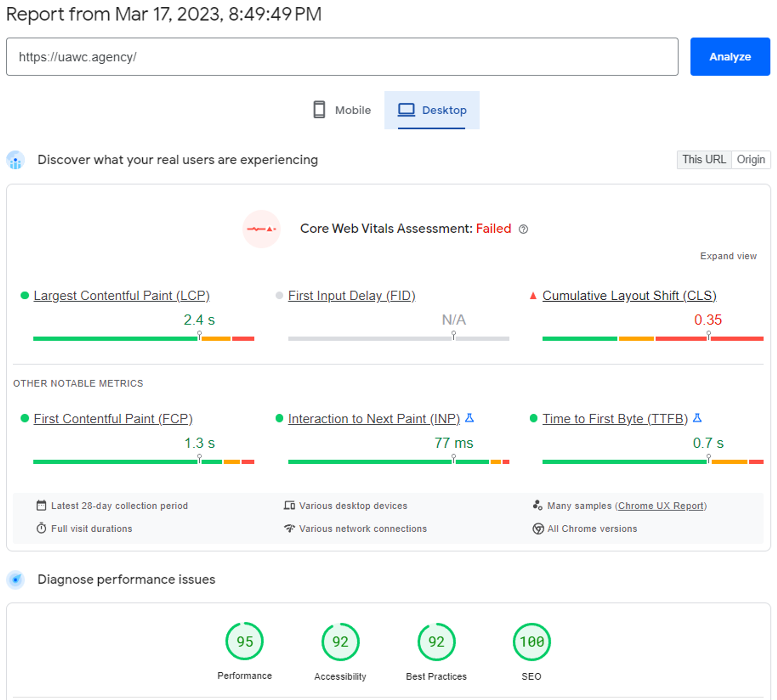Click the experimental flask icon next to INP
777x700 pixels.
click(469, 418)
